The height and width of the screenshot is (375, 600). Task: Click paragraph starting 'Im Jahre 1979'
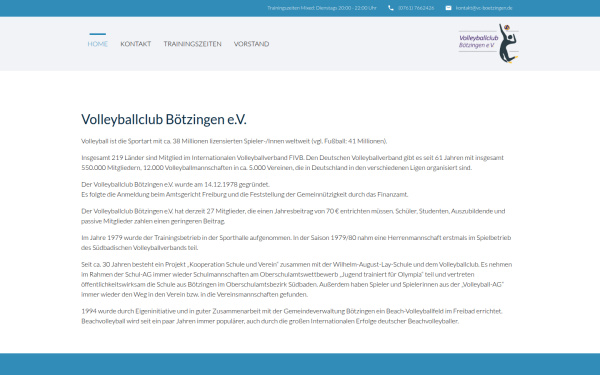pyautogui.click(x=296, y=242)
